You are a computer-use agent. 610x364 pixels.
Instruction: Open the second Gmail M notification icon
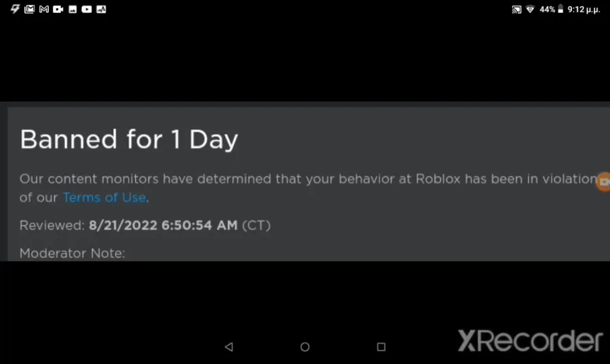click(x=44, y=9)
